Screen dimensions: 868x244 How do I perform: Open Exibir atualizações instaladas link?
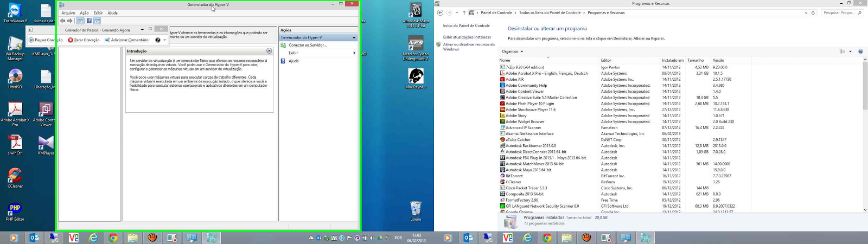click(x=467, y=37)
